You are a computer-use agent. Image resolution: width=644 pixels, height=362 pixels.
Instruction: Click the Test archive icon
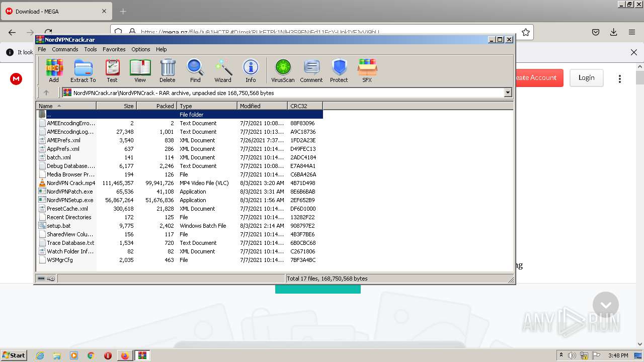(x=112, y=70)
